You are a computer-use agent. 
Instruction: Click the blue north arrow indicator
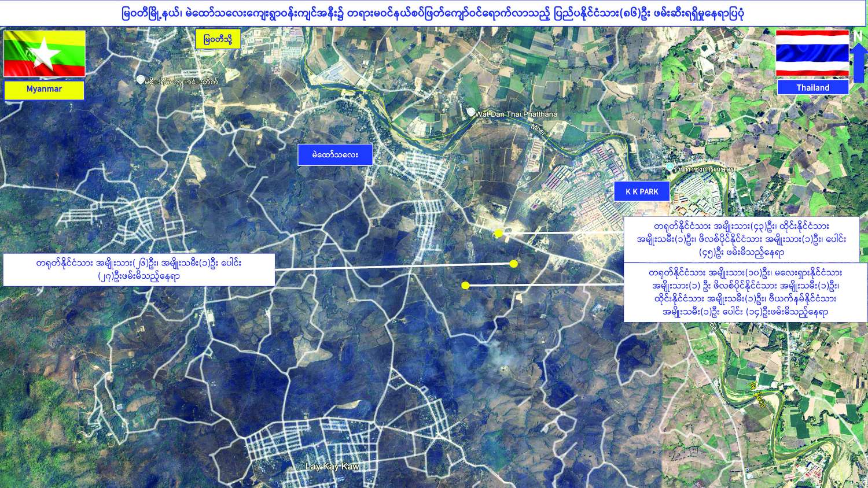858,58
